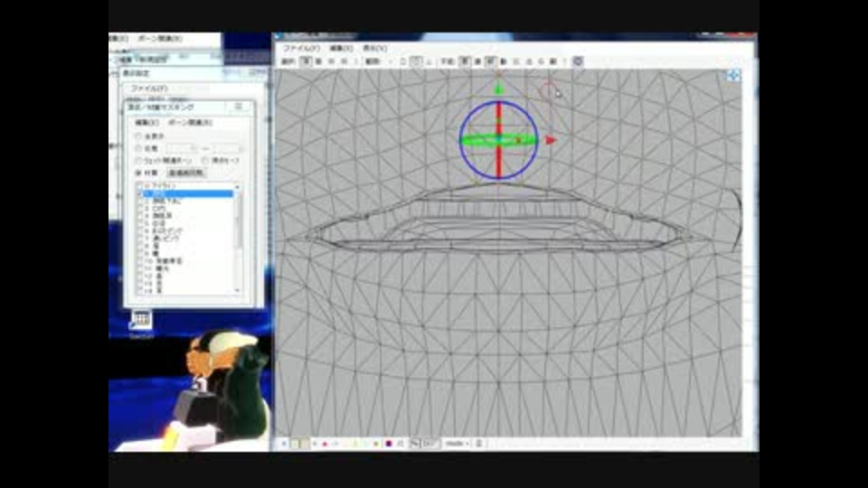Click first highlighted button after 手動 label

click(x=465, y=62)
